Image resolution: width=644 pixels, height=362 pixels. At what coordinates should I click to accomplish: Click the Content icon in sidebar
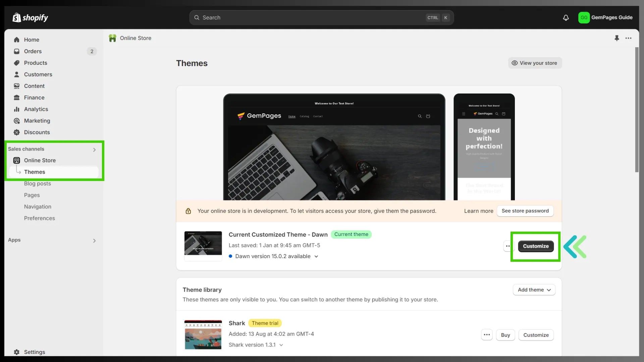coord(16,86)
